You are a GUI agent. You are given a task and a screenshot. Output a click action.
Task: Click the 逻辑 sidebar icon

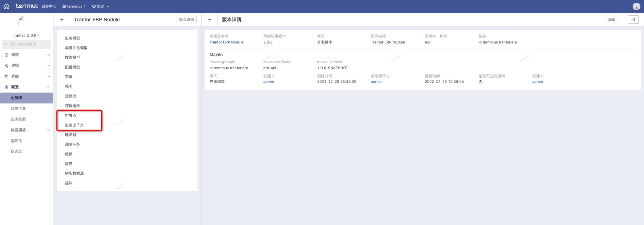pos(6,66)
